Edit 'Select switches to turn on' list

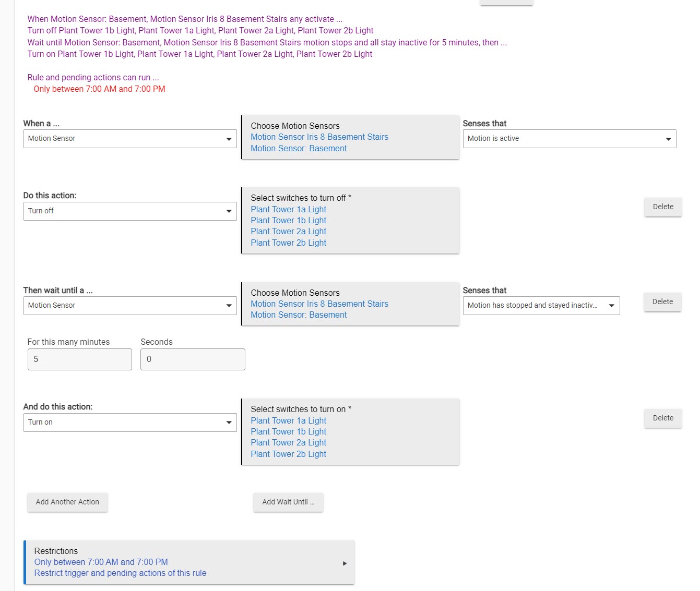click(350, 432)
